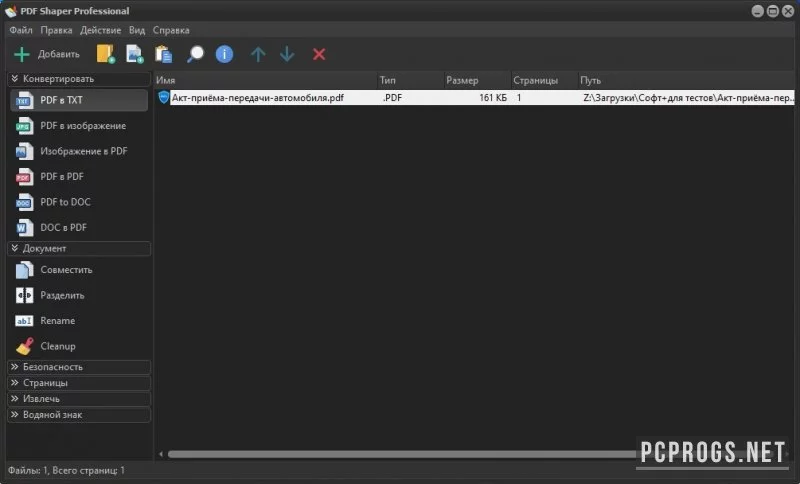Select the Cleanup tool

(79, 346)
